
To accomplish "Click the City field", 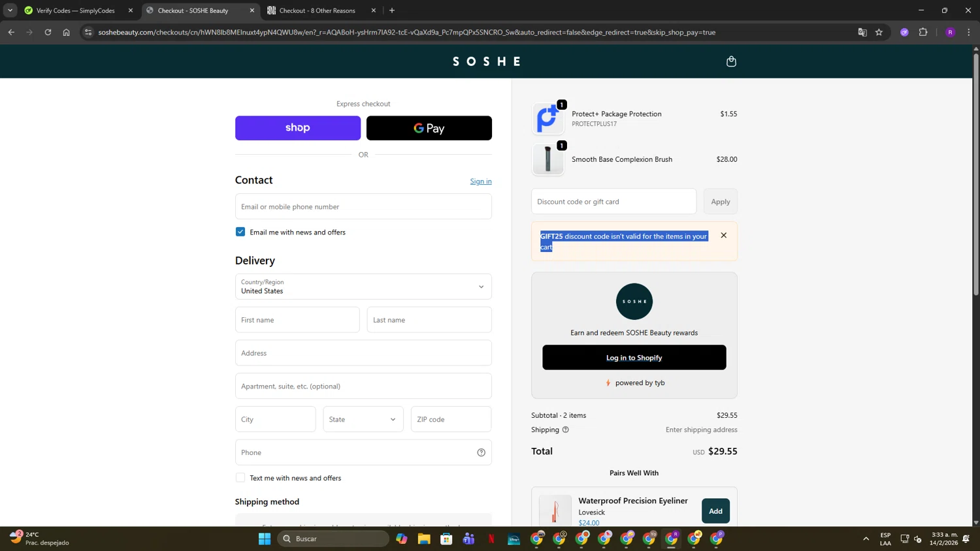I will point(276,419).
